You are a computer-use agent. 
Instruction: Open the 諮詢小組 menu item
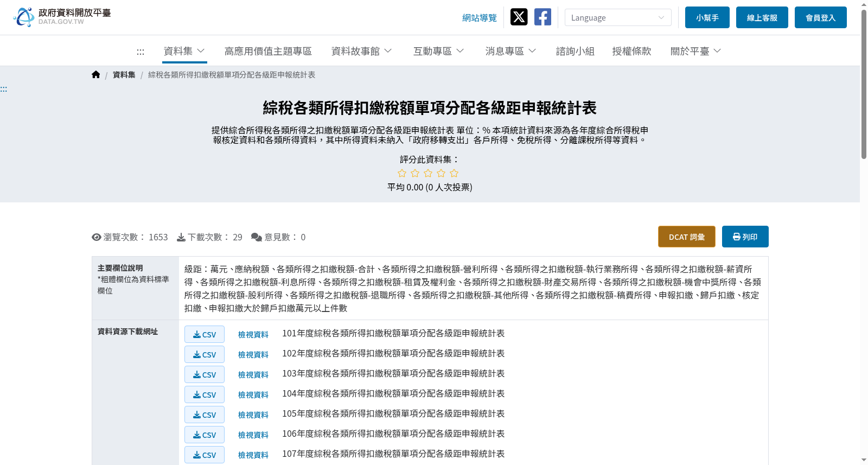click(575, 51)
